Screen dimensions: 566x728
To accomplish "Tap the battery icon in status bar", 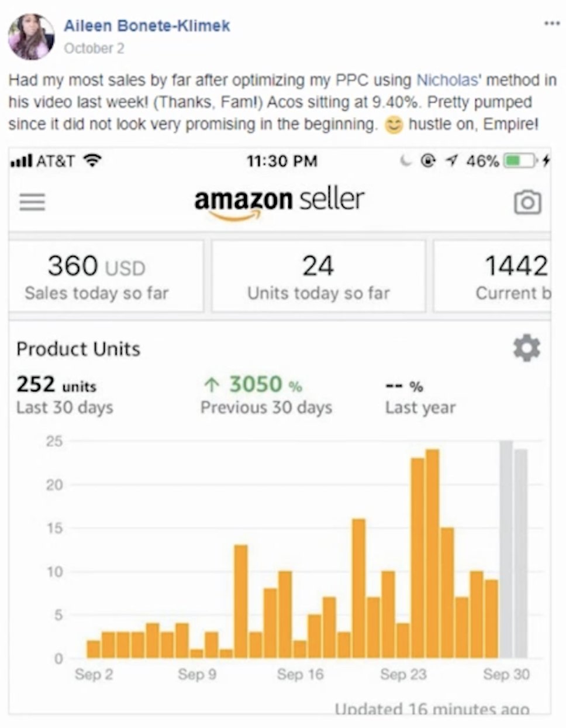I will pos(520,160).
